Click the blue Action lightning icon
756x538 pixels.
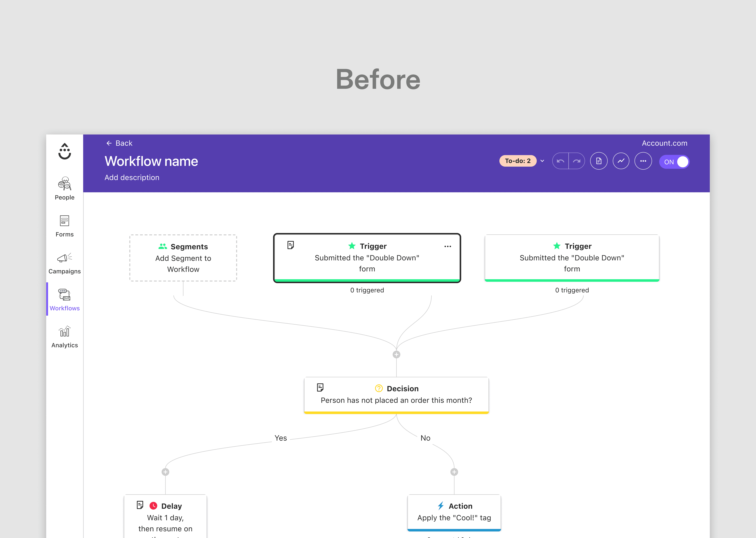[x=441, y=506]
